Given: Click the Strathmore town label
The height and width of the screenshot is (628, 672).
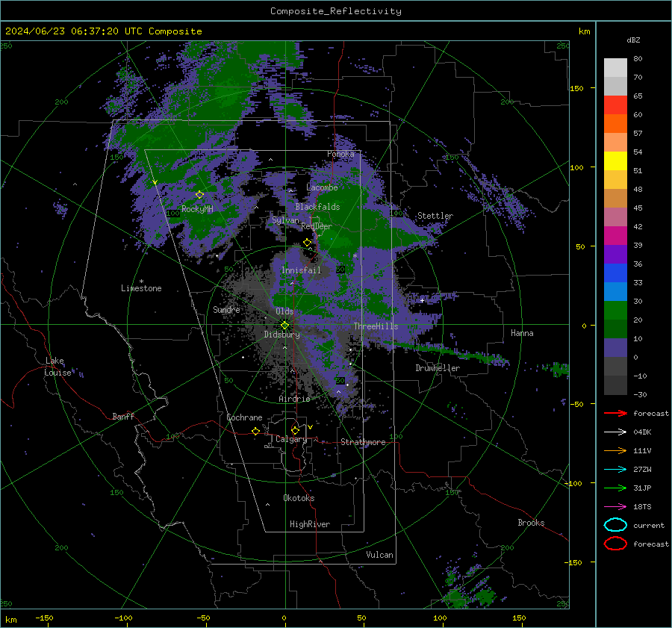Looking at the screenshot, I should pyautogui.click(x=363, y=442).
